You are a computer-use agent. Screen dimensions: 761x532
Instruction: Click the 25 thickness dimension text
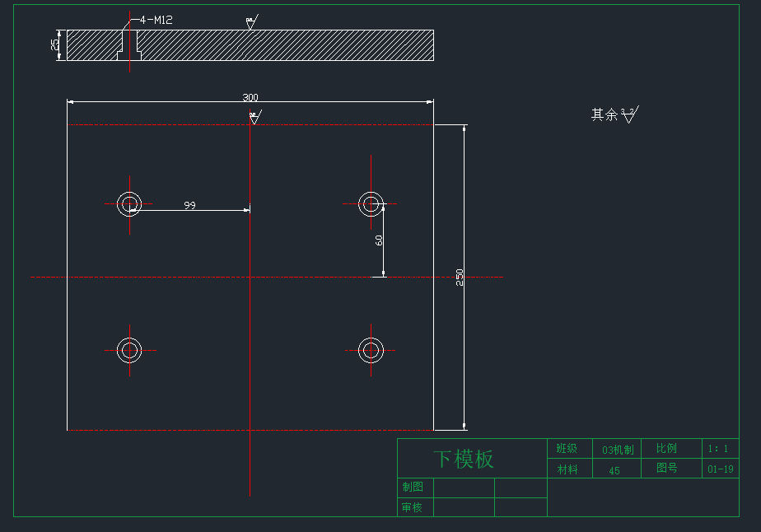tap(55, 44)
